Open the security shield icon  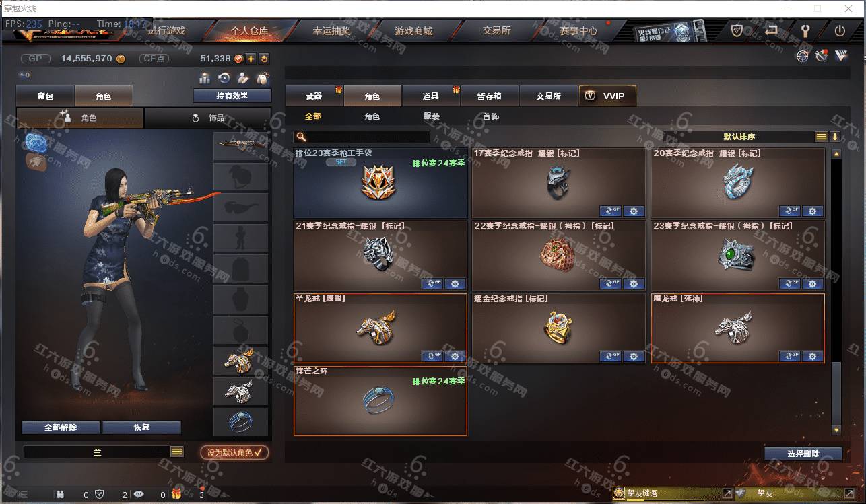click(737, 31)
